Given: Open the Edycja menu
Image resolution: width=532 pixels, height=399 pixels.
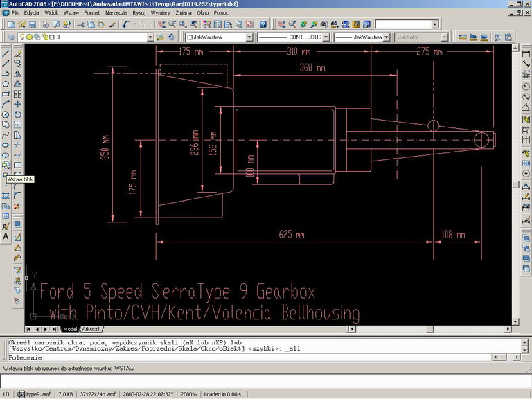Looking at the screenshot, I should (32, 13).
